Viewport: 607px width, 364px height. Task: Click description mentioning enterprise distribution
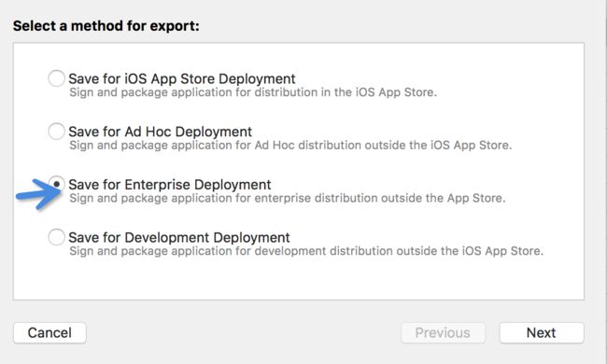click(x=288, y=199)
